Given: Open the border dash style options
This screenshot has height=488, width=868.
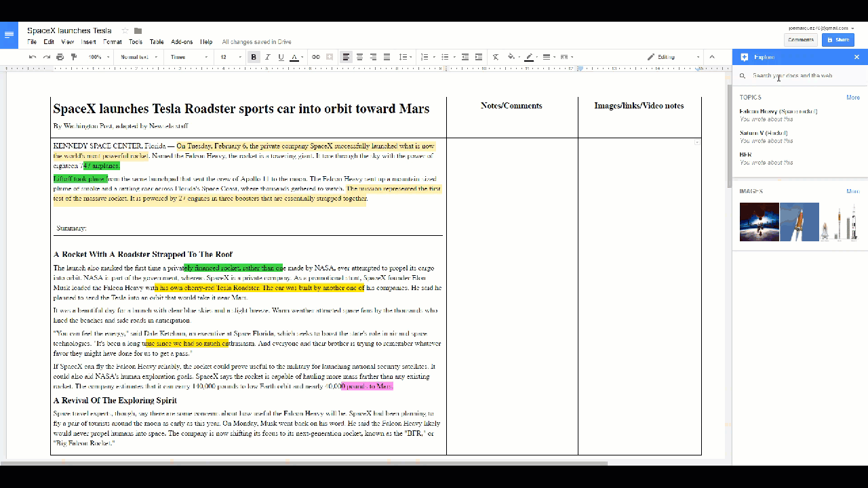Looking at the screenshot, I should [x=567, y=57].
